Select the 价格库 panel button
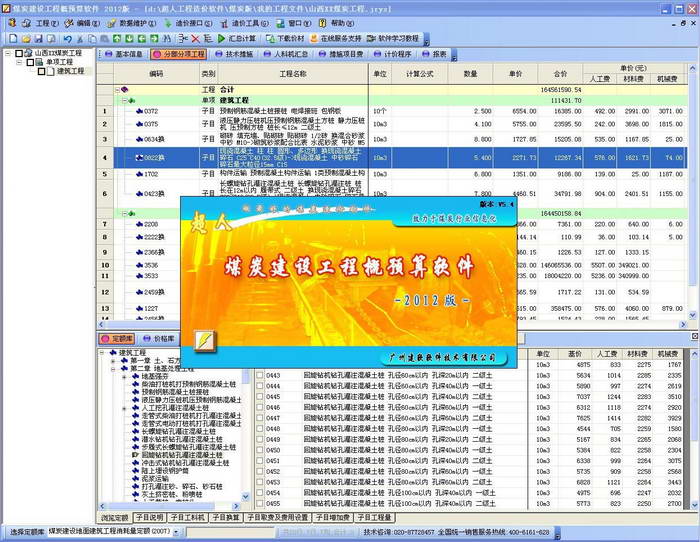 (158, 339)
